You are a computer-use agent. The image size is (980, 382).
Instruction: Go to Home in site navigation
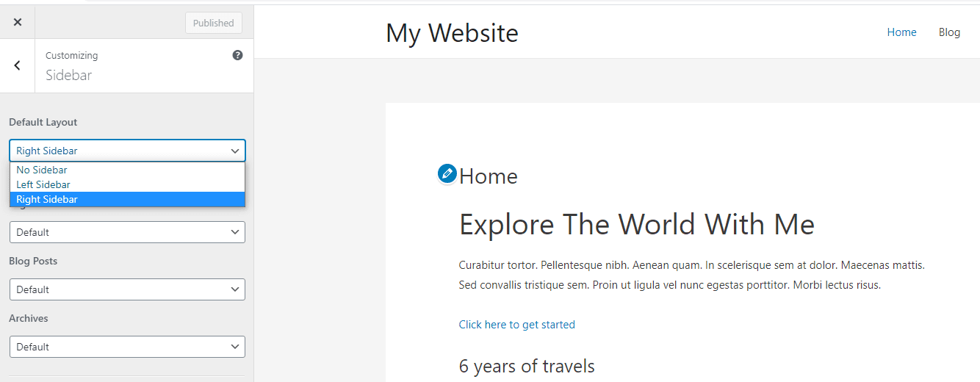tap(901, 32)
